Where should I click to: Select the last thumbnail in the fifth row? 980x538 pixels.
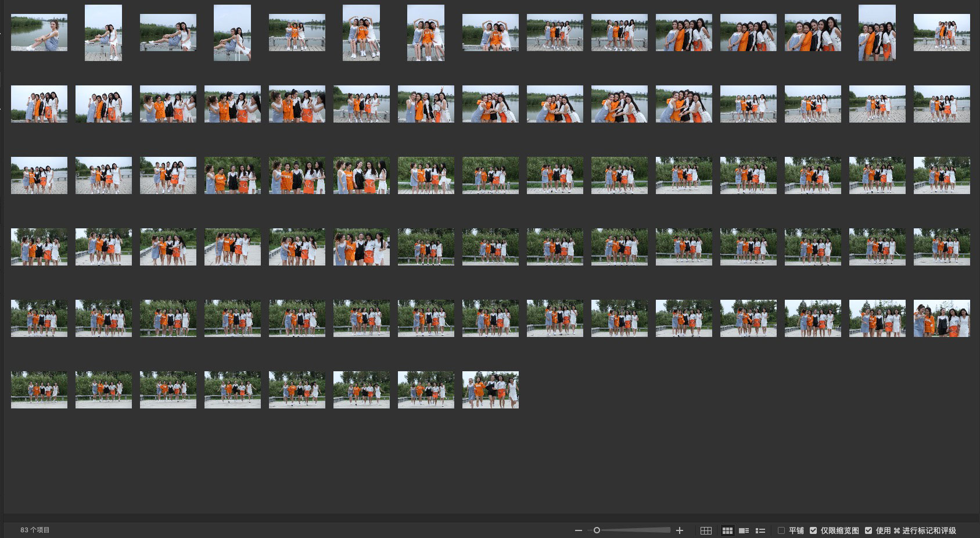pos(942,318)
